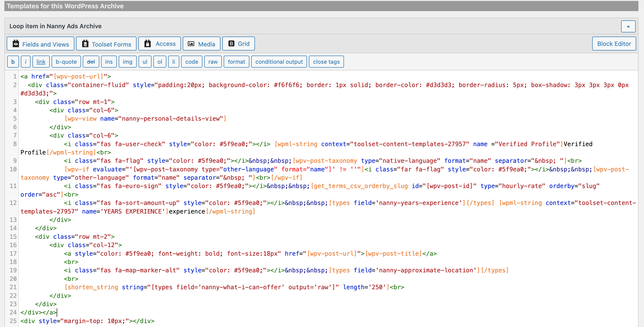Click the ins quicktag button

click(x=109, y=62)
